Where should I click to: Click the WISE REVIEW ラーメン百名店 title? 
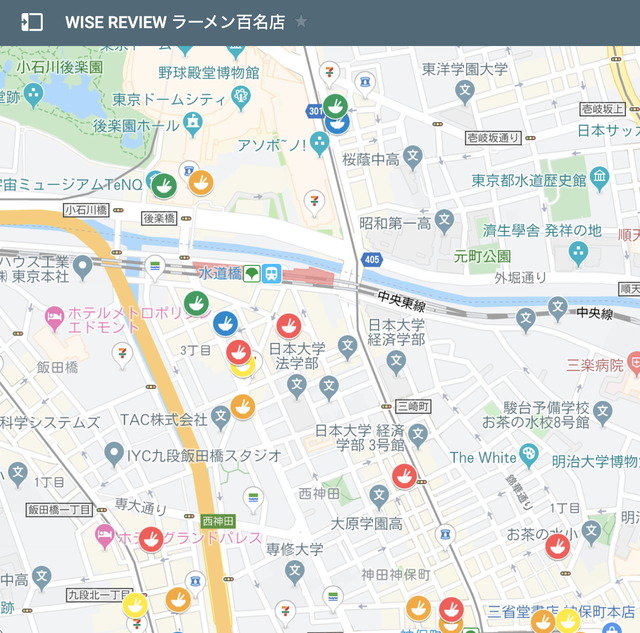tap(175, 22)
